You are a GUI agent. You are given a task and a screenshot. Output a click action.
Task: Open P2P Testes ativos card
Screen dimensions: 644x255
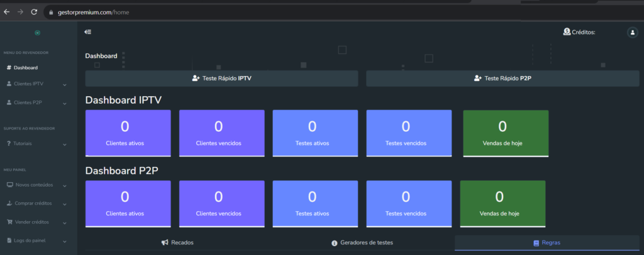[316, 203]
